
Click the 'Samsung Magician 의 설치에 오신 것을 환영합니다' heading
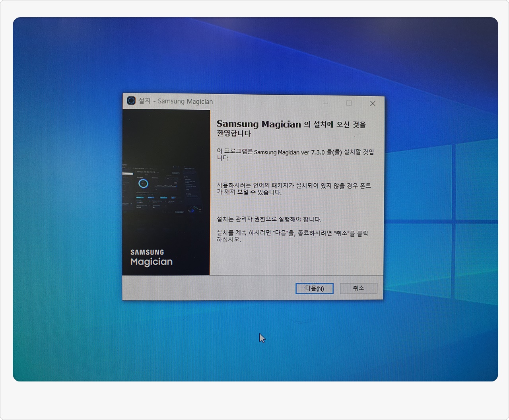[291, 128]
